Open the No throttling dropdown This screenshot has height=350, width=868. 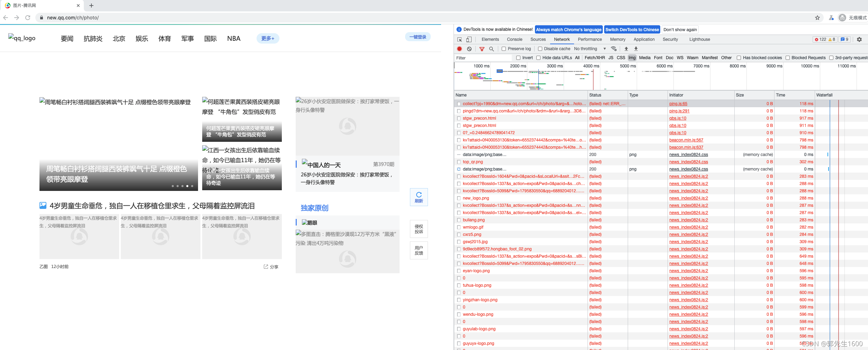590,49
